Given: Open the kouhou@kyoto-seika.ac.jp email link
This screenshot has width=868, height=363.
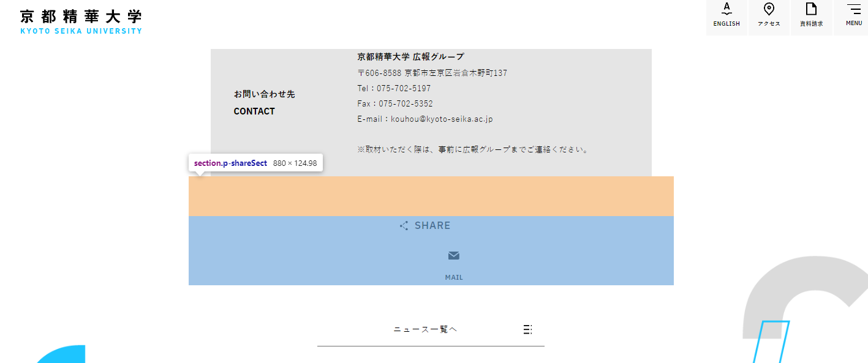Looking at the screenshot, I should [441, 119].
